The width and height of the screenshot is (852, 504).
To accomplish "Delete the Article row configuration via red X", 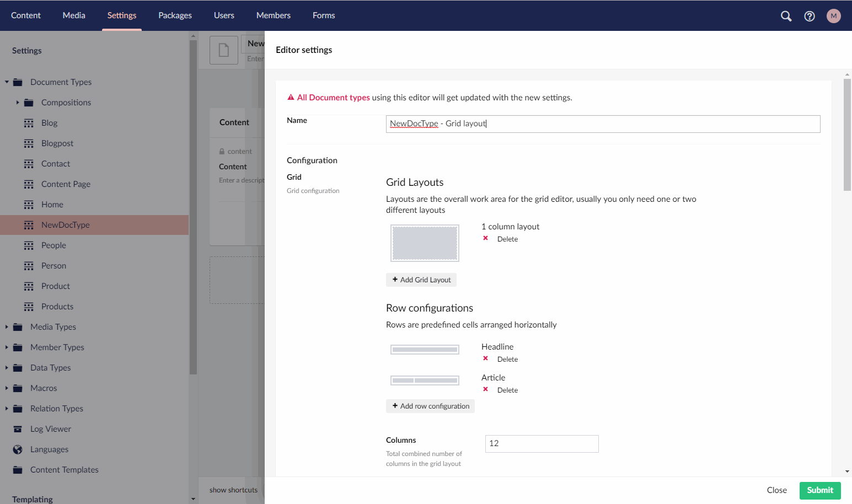I will click(x=485, y=389).
